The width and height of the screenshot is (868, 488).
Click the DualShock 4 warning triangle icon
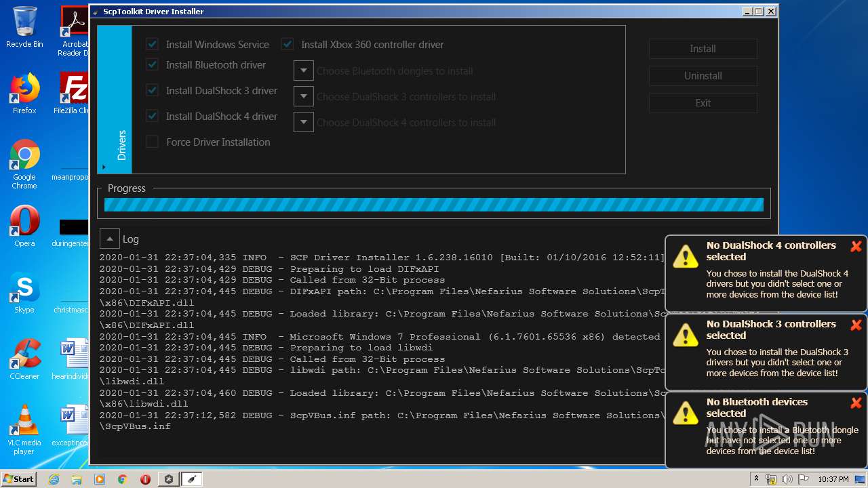coord(686,256)
